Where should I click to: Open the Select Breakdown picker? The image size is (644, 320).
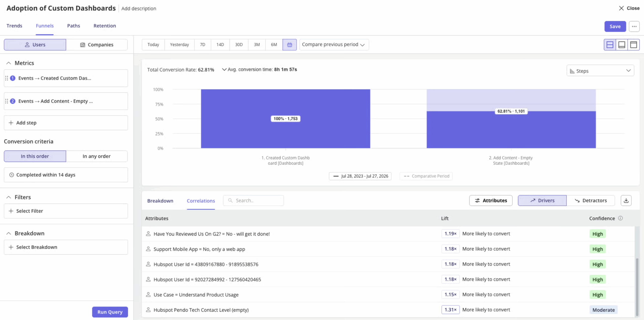coord(66,247)
